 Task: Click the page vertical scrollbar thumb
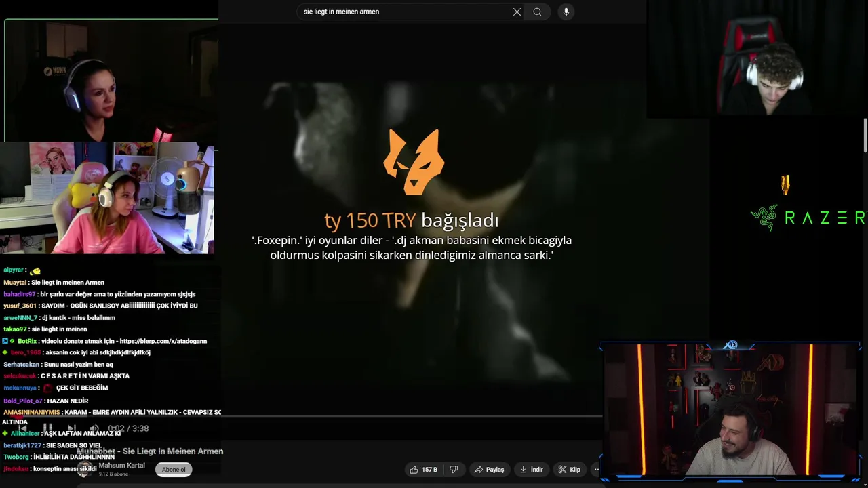pos(865,136)
